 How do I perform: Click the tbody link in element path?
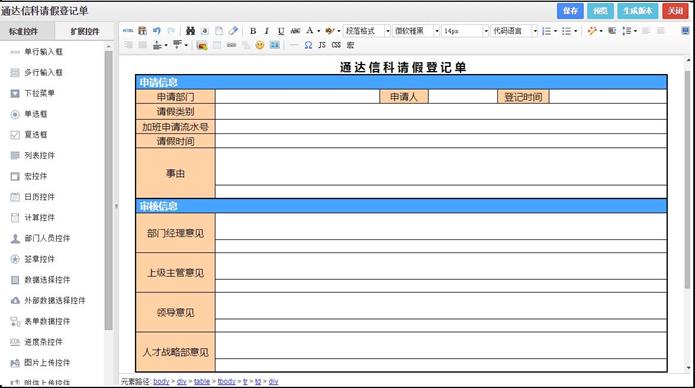(226, 381)
